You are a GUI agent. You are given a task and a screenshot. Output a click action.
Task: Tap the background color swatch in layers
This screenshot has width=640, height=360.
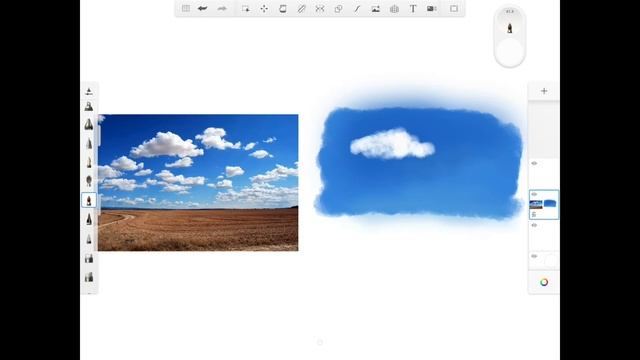[551, 260]
